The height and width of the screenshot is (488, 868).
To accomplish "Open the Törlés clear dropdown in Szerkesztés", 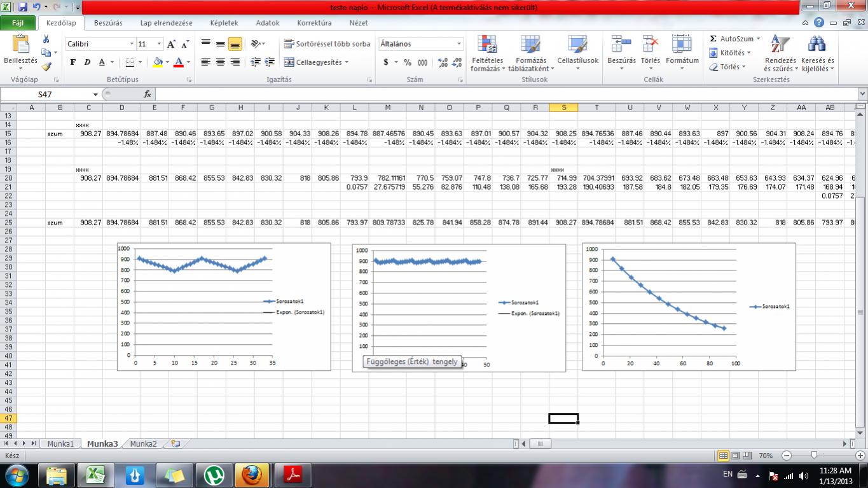I will pos(727,67).
